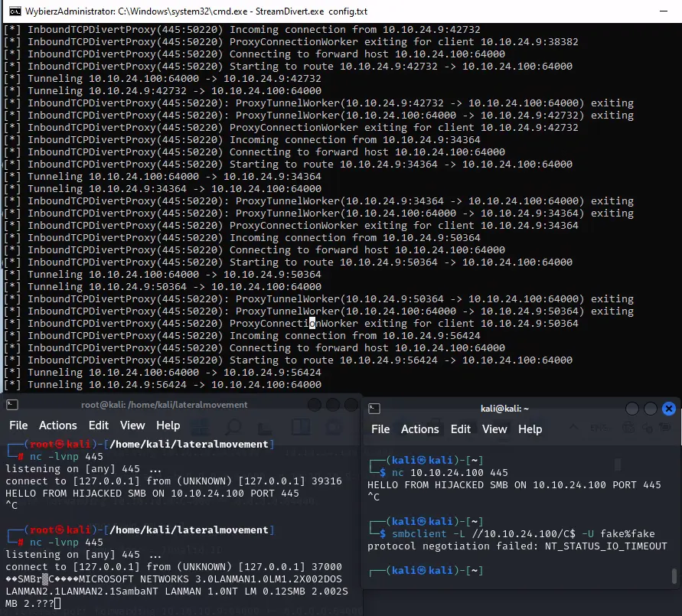
Task: Click the kali@kali terminal scrollbar handle
Action: pyautogui.click(x=674, y=575)
